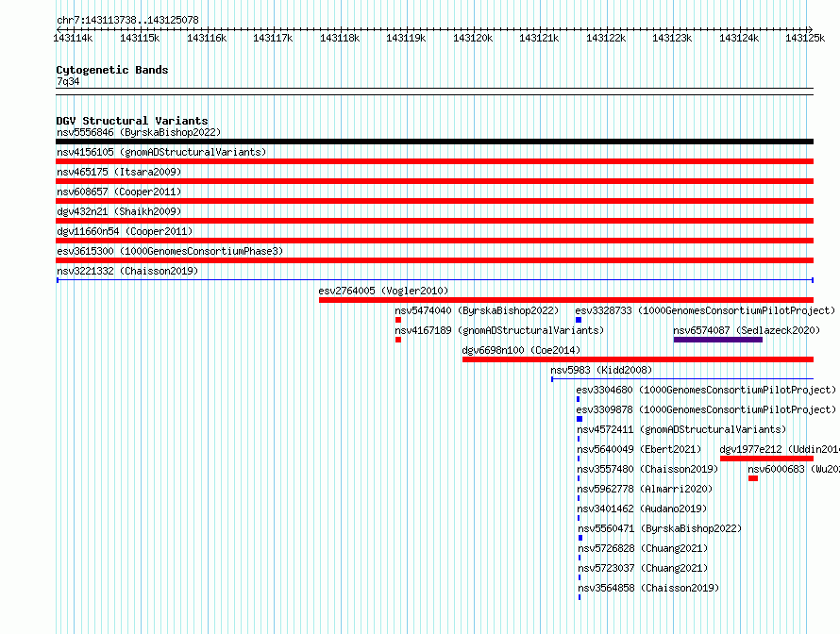The width and height of the screenshot is (840, 634).
Task: Click blue marker under nsv5560471
Action: [x=580, y=538]
